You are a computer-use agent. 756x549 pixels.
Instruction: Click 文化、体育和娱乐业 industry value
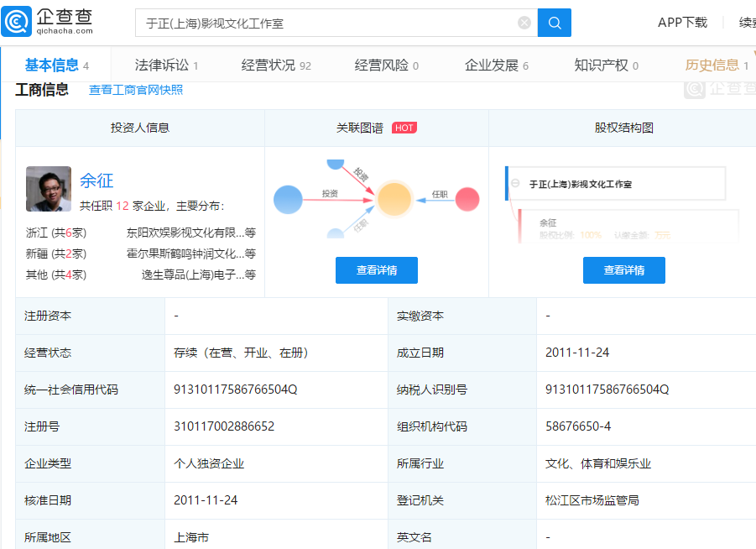(x=598, y=463)
